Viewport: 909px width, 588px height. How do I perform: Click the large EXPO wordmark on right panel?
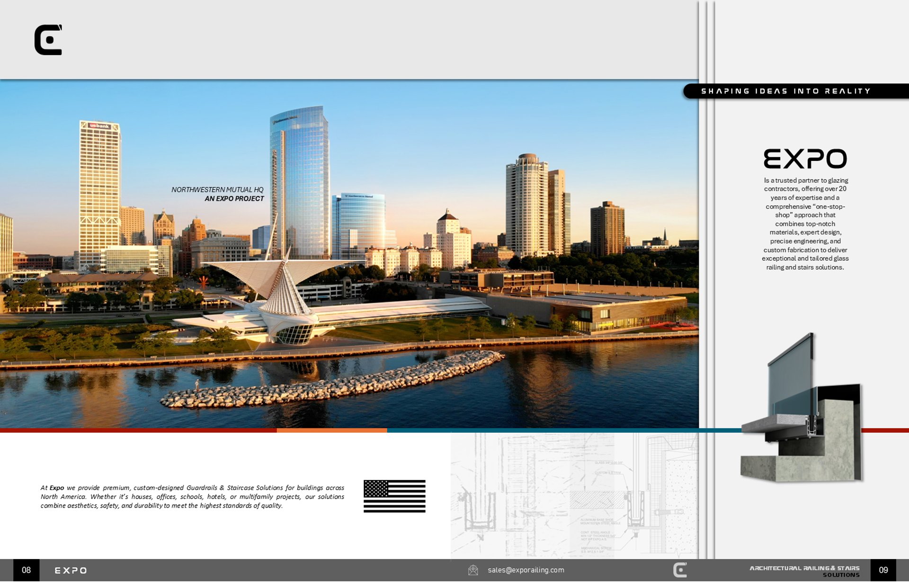(x=805, y=159)
